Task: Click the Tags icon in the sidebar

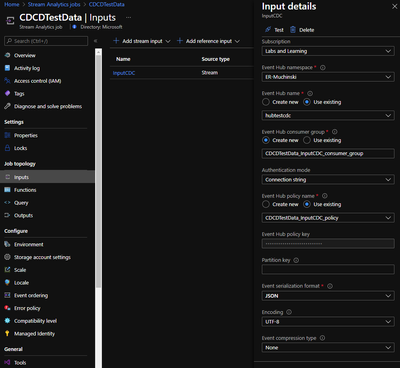Action: (7, 94)
